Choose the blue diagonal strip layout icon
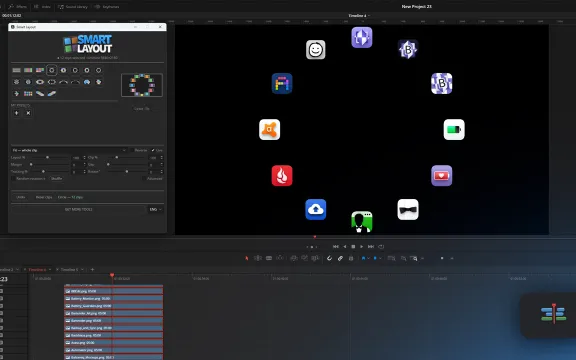The image size is (576, 360). [51, 94]
